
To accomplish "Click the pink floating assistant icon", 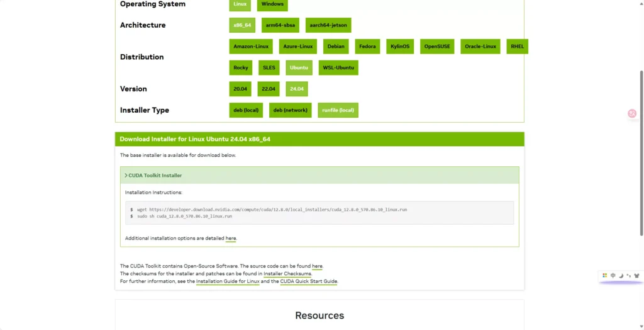I will tap(632, 113).
